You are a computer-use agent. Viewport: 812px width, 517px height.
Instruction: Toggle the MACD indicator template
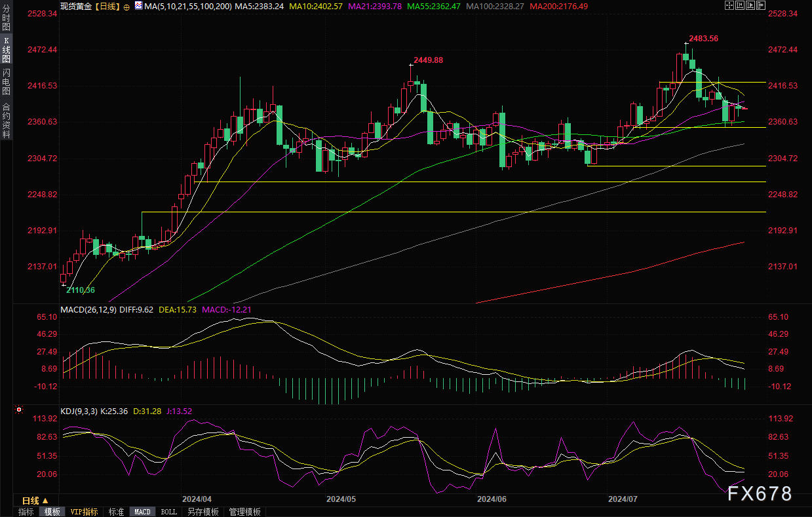[x=142, y=512]
